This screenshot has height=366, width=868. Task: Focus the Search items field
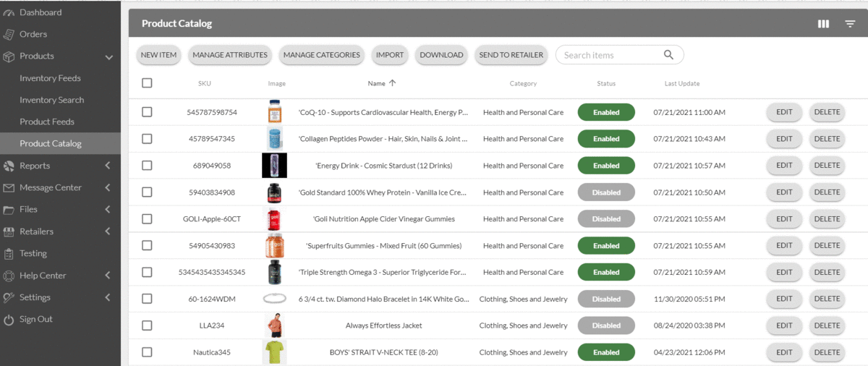[x=610, y=55]
